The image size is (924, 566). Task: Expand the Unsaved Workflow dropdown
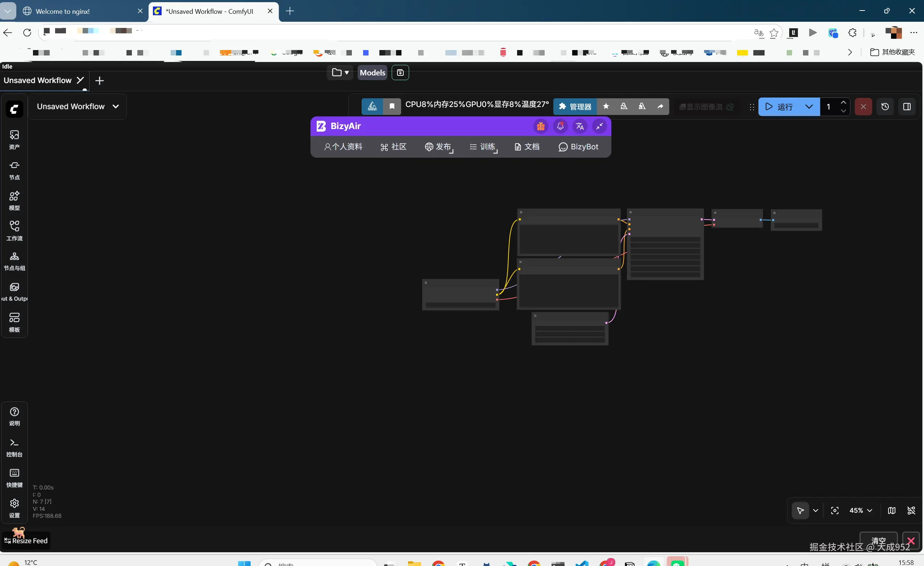coord(116,107)
